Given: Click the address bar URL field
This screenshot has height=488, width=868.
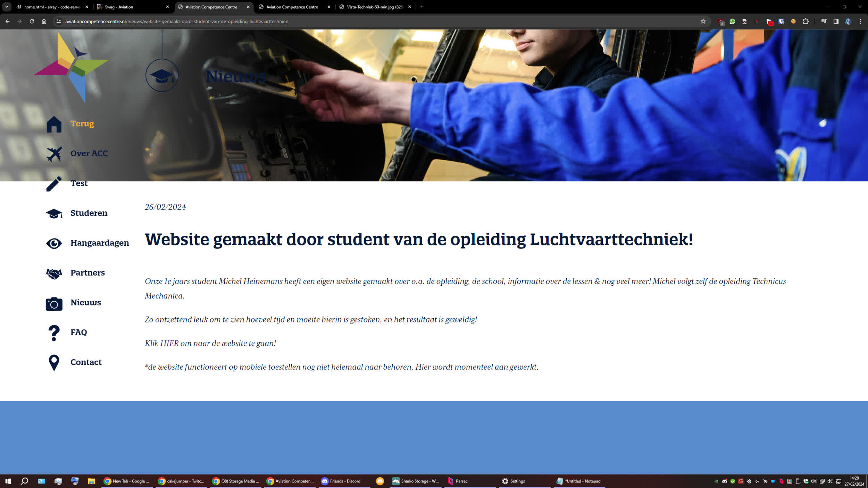Looking at the screenshot, I should point(378,21).
